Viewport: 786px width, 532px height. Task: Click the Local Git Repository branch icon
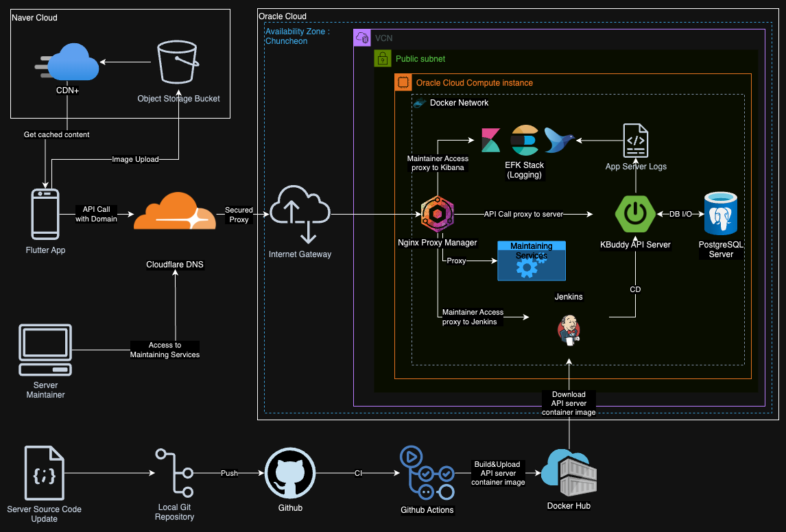[x=174, y=473]
